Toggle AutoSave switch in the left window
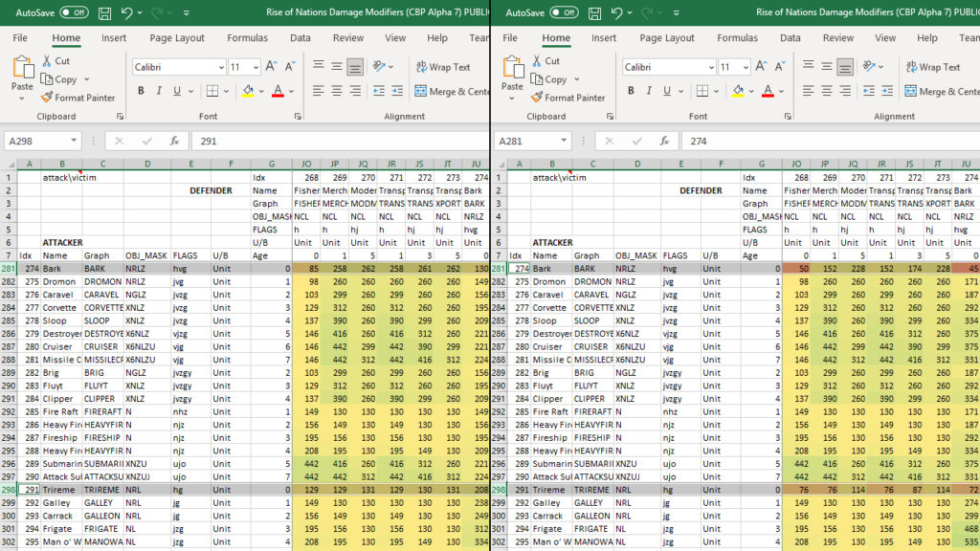 pos(74,12)
